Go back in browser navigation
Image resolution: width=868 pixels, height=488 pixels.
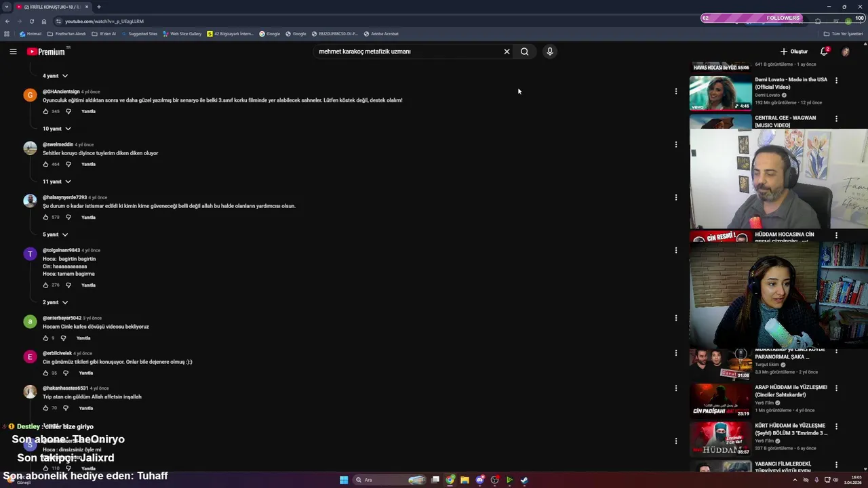coord(7,21)
